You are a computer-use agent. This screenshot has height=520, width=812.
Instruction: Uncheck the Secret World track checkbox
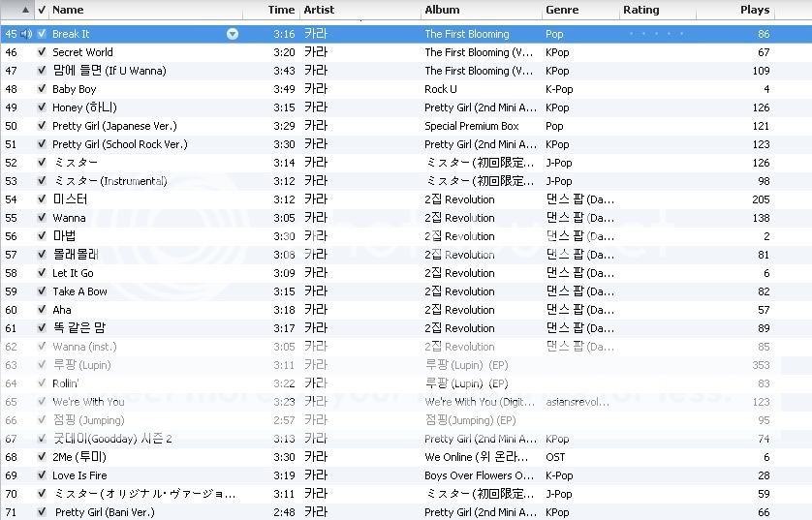click(42, 52)
